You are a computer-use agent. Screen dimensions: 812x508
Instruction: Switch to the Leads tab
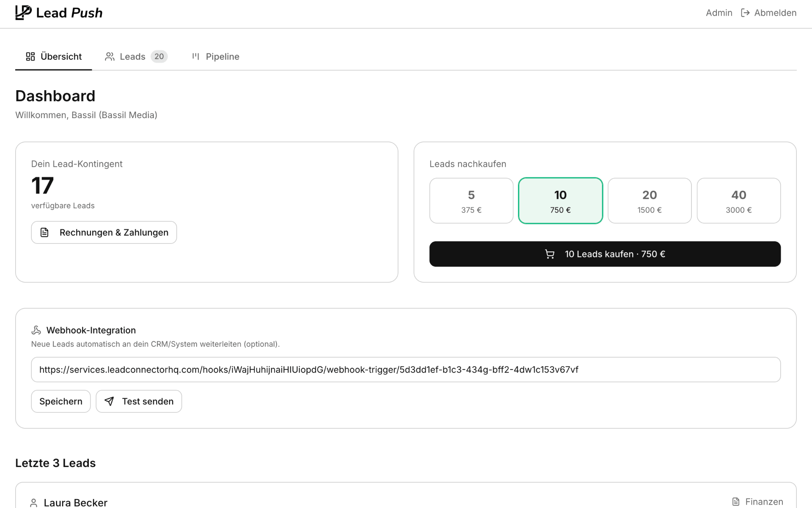[x=136, y=56]
